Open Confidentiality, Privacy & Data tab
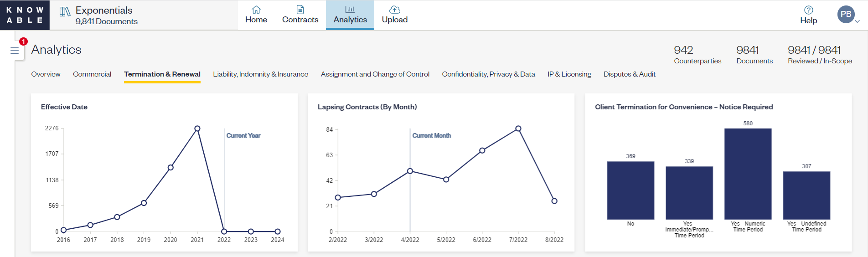This screenshot has width=868, height=257. click(488, 74)
